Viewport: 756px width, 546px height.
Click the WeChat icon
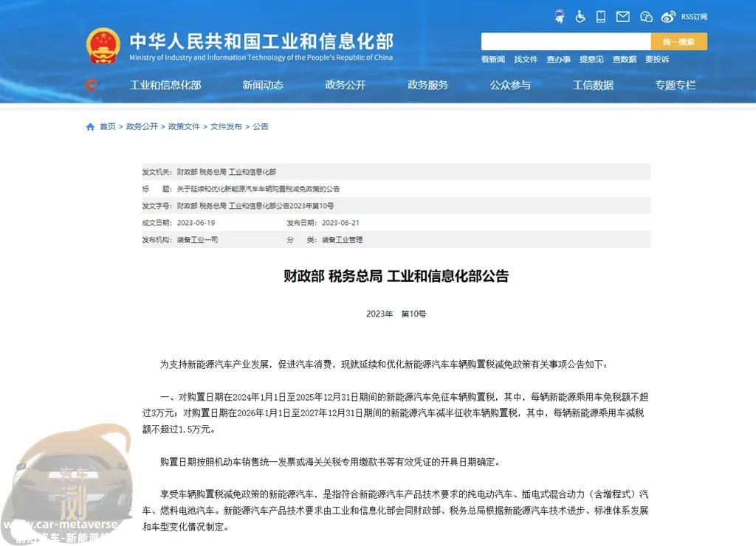click(646, 17)
